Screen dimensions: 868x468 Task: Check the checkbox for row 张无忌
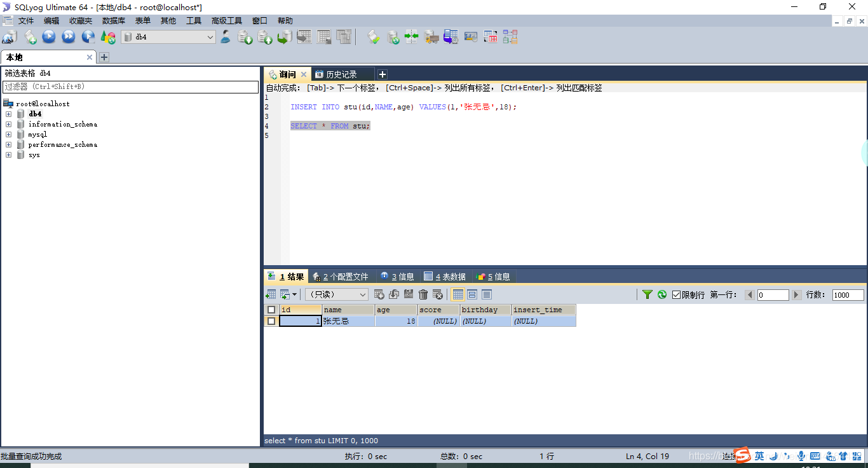coord(271,321)
